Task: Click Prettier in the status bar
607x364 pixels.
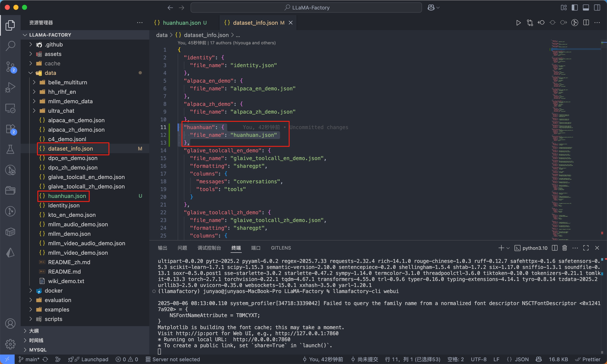Action: point(588,359)
